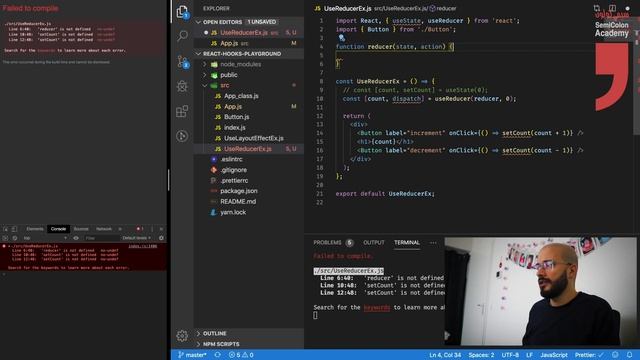The image size is (640, 360).
Task: Switch to the Sources tab in DevTools
Action: tap(81, 229)
